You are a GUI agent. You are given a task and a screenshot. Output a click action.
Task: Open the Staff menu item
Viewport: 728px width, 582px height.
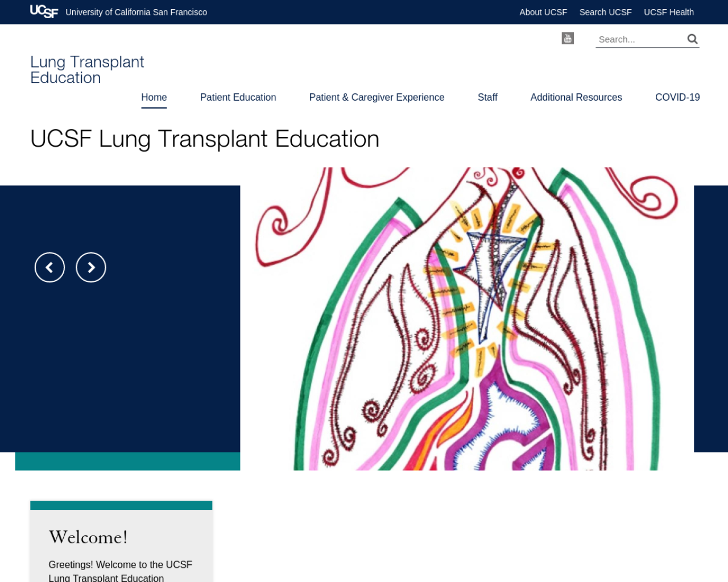pos(487,97)
